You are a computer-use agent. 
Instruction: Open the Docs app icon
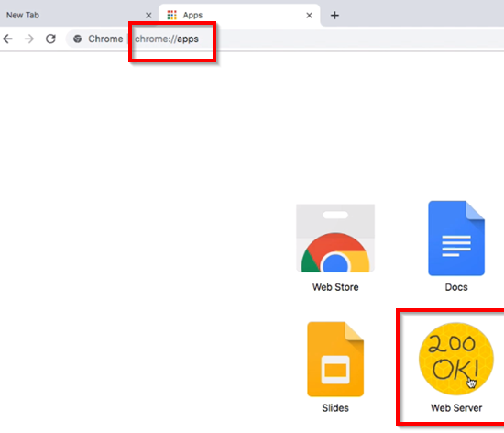click(456, 238)
